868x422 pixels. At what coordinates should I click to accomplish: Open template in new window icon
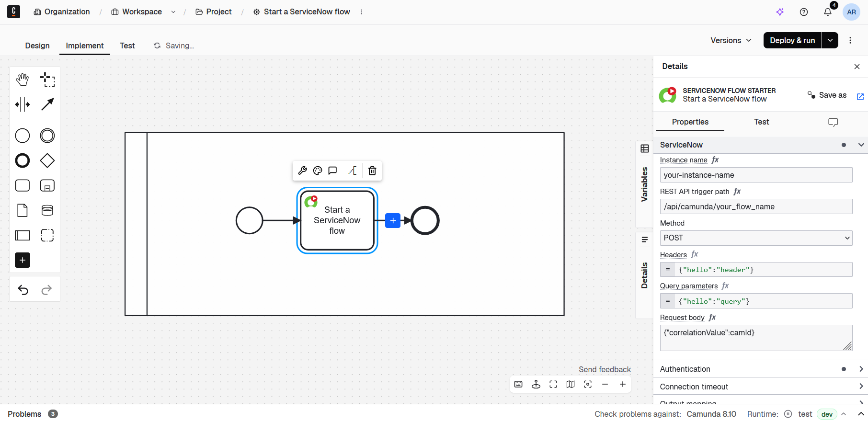coord(860,97)
